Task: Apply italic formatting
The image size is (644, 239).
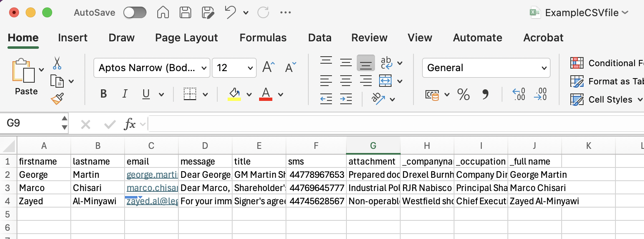Action: click(x=125, y=93)
